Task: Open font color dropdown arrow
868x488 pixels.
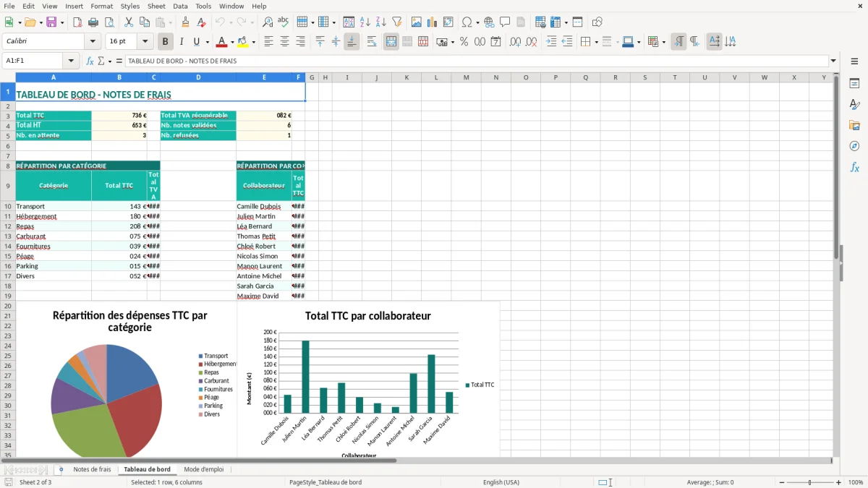Action: pos(232,42)
